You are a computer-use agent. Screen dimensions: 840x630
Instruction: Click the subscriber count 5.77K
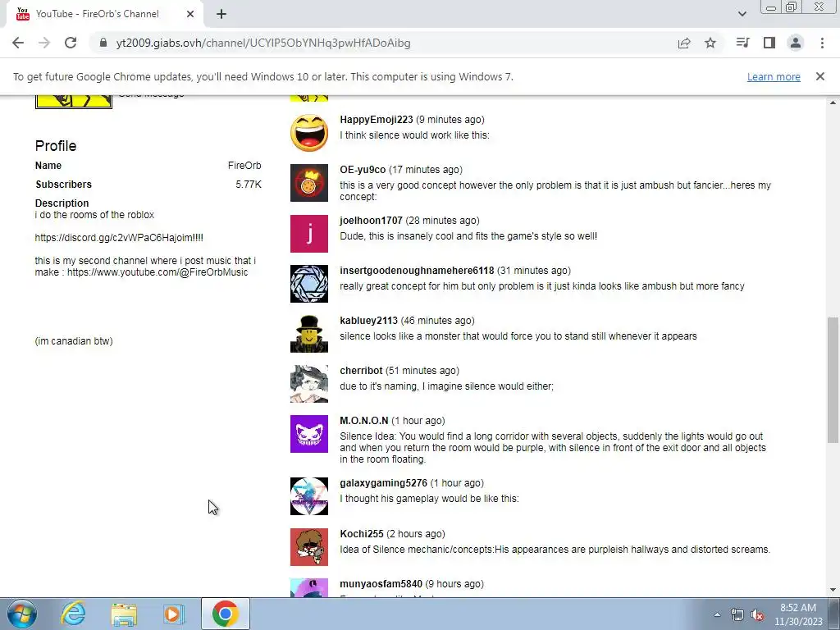[249, 185]
